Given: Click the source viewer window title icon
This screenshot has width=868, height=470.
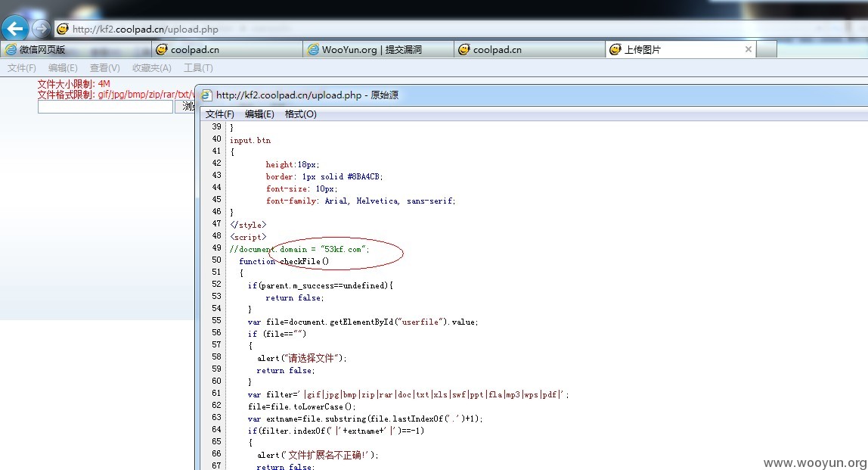Looking at the screenshot, I should click(206, 95).
